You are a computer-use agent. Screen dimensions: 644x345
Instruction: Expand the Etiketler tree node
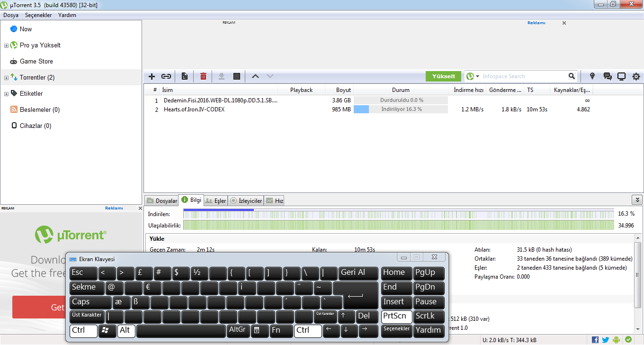coord(6,94)
